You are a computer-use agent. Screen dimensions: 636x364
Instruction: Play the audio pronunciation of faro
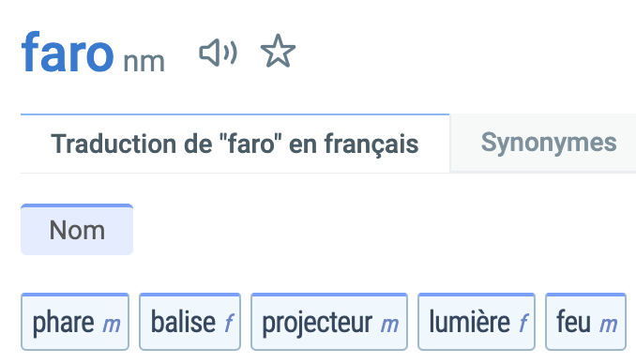coord(218,53)
